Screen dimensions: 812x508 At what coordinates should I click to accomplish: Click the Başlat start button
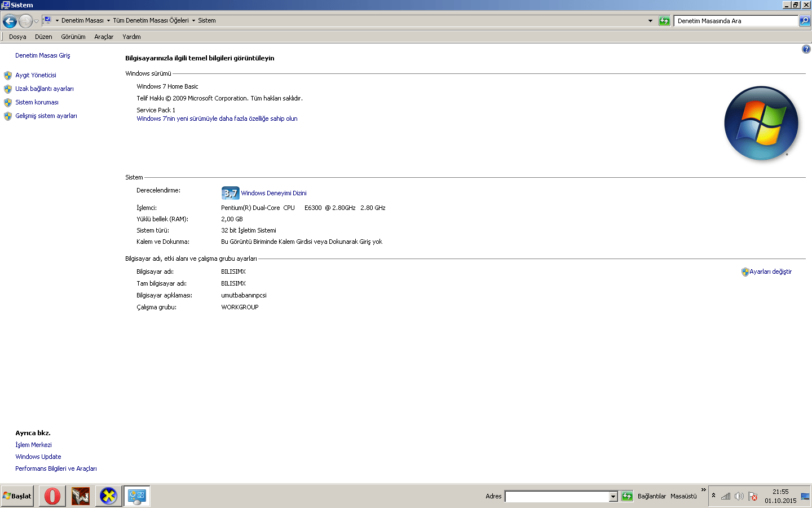pos(17,496)
